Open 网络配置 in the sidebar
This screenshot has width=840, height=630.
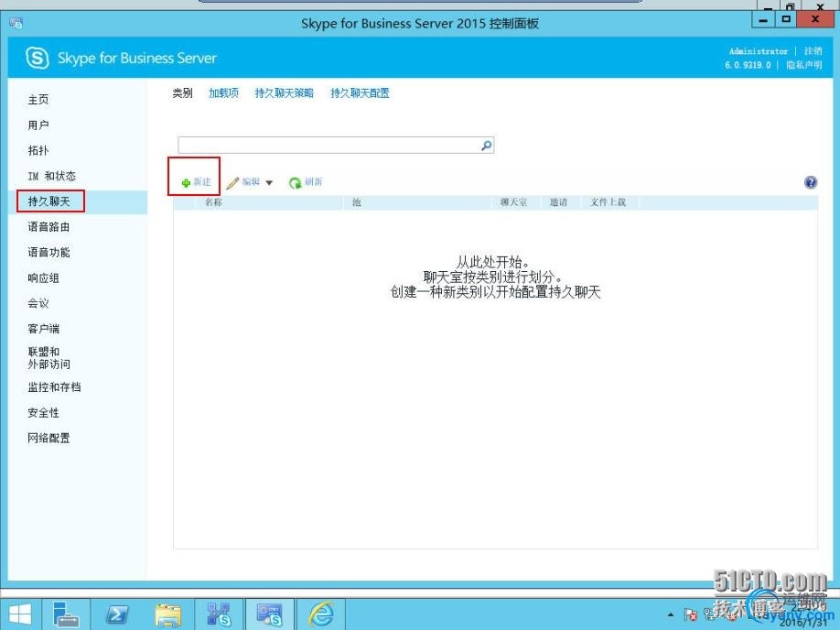click(48, 438)
